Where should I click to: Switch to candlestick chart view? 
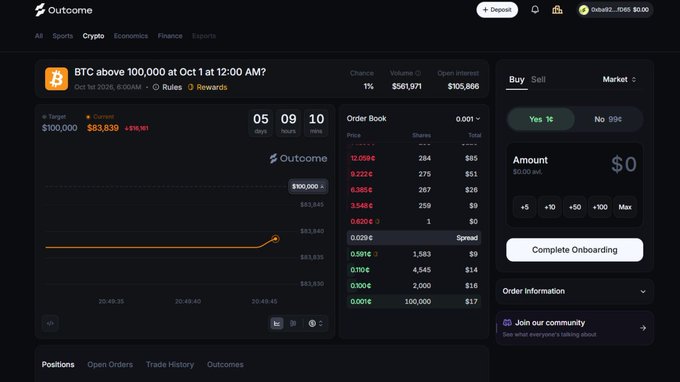pos(293,323)
